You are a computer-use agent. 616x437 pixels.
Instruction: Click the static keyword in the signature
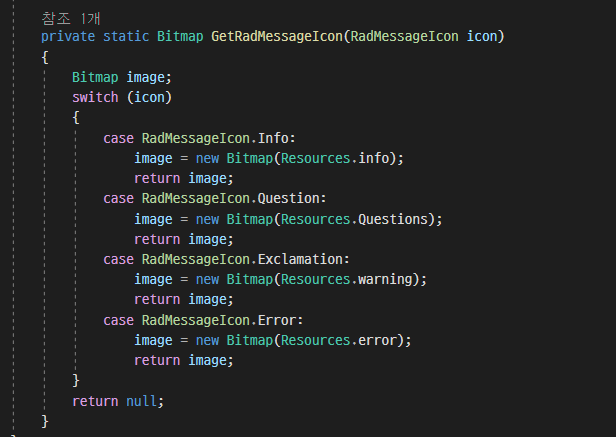pyautogui.click(x=126, y=37)
